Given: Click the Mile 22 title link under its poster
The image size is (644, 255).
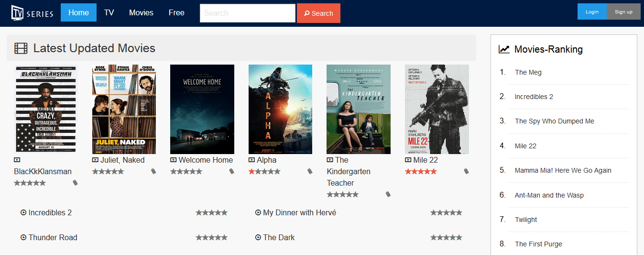Looking at the screenshot, I should coord(426,160).
